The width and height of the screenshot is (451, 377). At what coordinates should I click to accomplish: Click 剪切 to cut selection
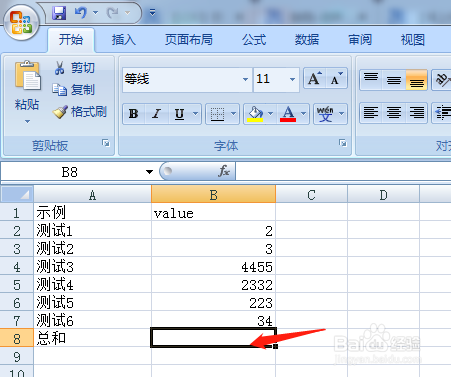click(x=75, y=68)
